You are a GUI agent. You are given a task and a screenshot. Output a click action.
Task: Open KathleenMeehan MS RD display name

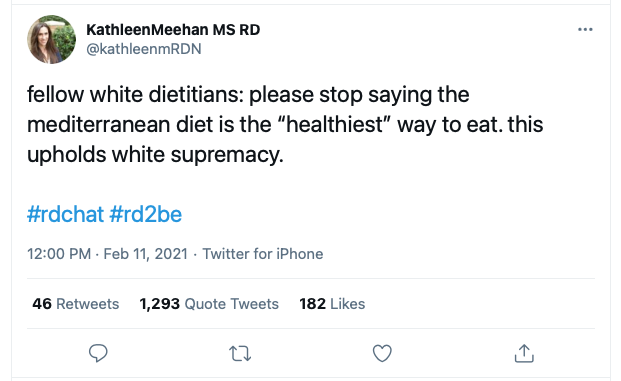(173, 30)
